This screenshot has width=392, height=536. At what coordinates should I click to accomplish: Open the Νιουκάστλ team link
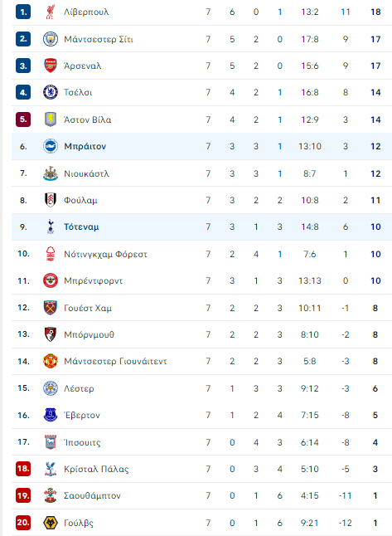click(86, 173)
